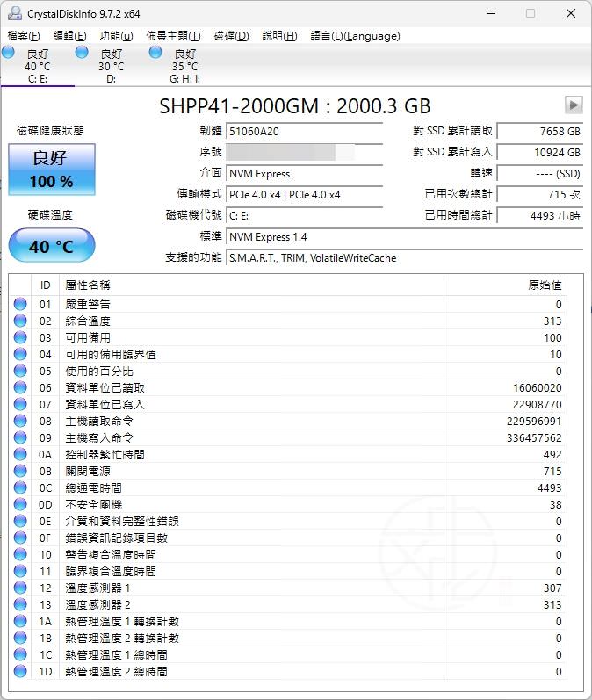Click status orb for attribute 06 資料單位已讀取
The height and width of the screenshot is (700, 592).
pyautogui.click(x=20, y=387)
